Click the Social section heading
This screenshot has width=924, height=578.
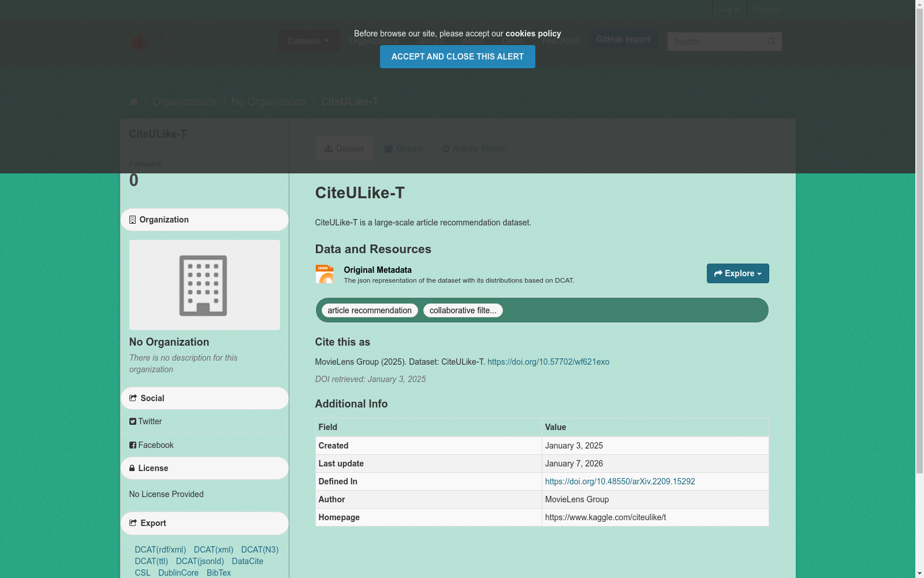click(204, 398)
